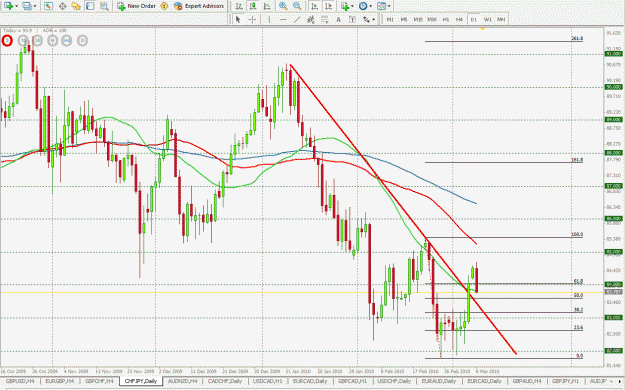The height and width of the screenshot is (390, 625).
Task: Switch to candlestick chart type
Action: [253, 6]
